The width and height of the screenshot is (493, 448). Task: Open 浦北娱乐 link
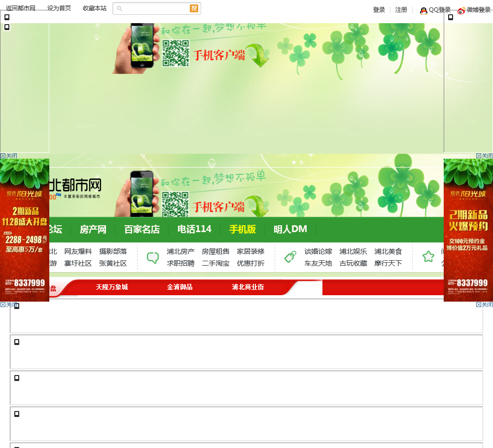click(353, 251)
